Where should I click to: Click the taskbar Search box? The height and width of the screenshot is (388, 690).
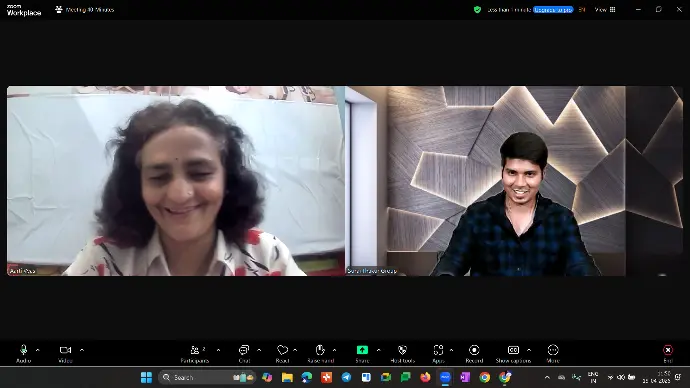click(208, 377)
